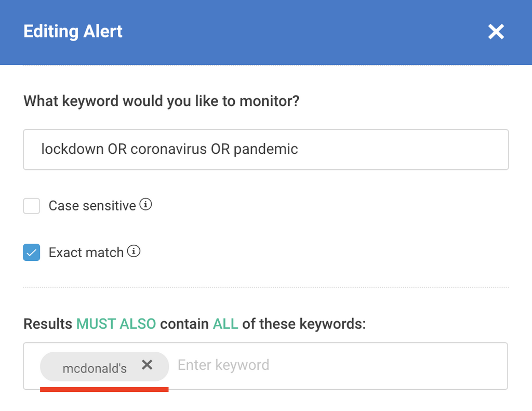Click the info icon beside Case sensitive
532x411 pixels.
(146, 205)
